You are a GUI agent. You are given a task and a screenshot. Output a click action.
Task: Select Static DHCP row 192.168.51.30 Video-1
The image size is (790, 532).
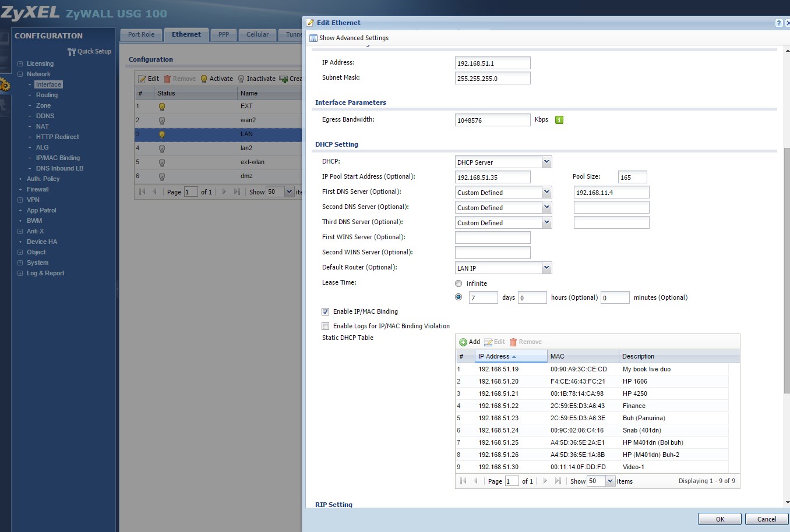[x=592, y=467]
